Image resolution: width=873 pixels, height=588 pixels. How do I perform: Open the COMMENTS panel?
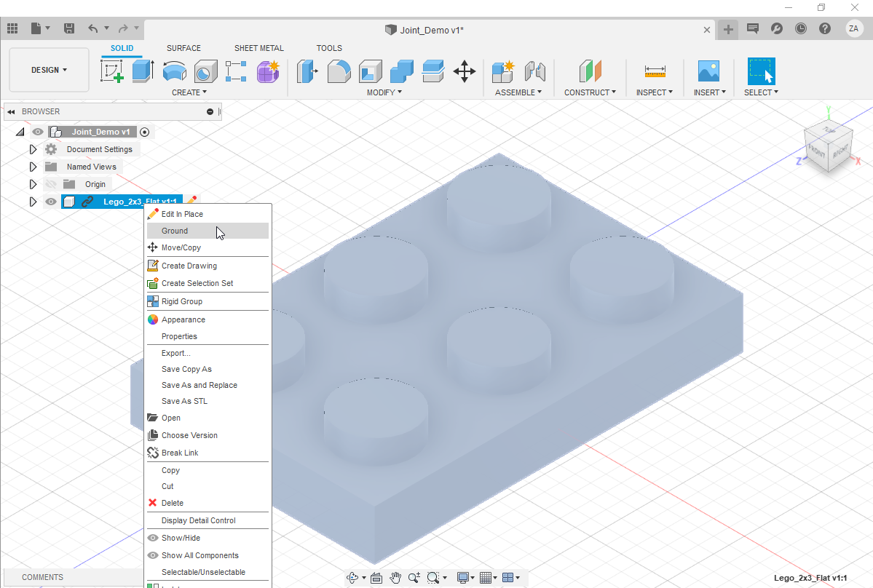pyautogui.click(x=42, y=576)
